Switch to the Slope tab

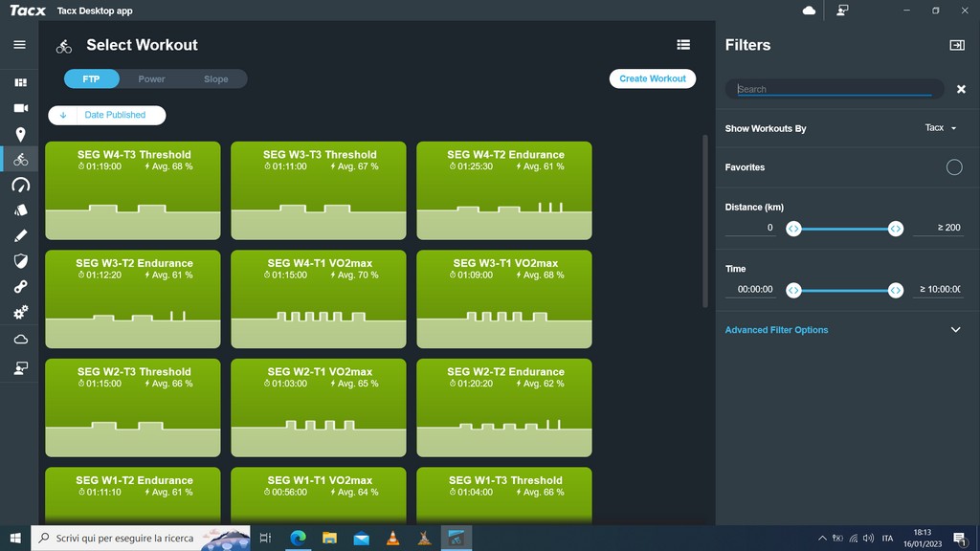215,79
